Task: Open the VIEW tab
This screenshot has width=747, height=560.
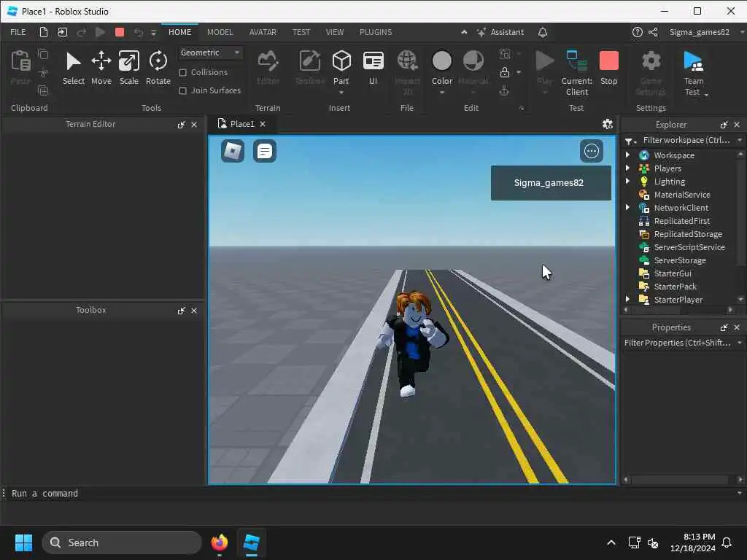Action: pos(334,32)
